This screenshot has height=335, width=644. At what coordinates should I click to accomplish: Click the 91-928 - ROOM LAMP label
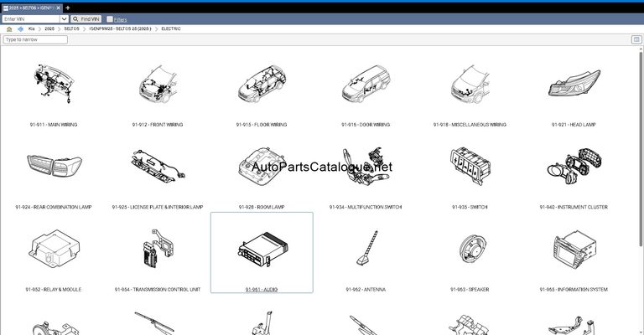pos(262,207)
